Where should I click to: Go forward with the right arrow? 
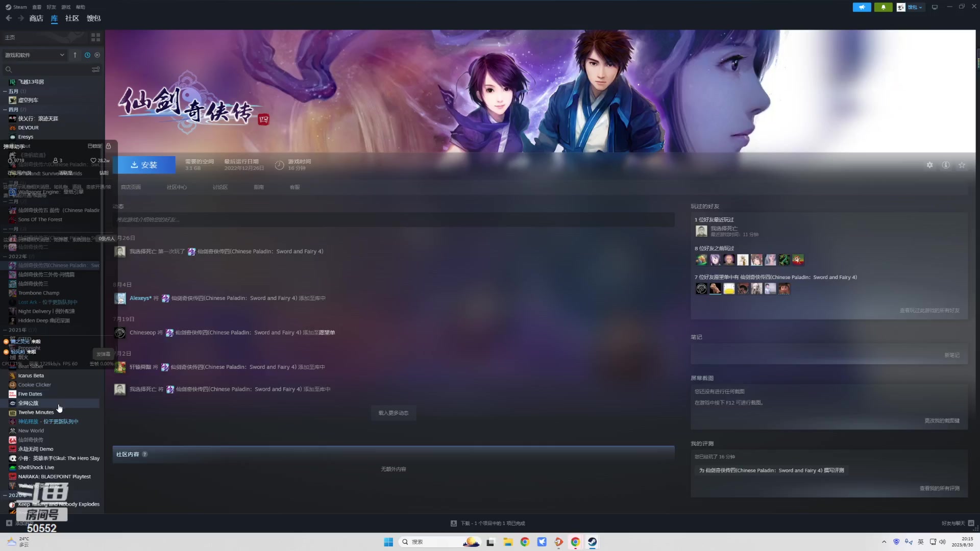pyautogui.click(x=21, y=18)
